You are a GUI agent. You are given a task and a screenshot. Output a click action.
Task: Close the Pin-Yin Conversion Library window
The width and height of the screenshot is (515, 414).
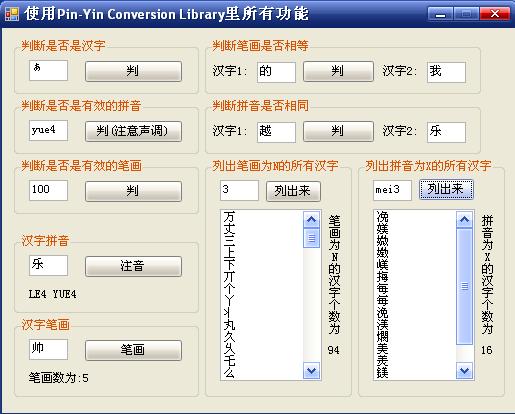point(495,14)
